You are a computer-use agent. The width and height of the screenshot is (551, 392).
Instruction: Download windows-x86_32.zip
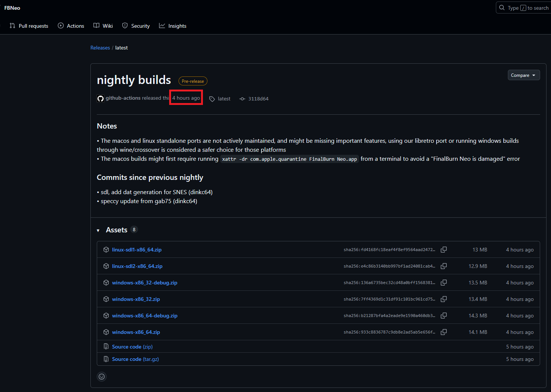pos(136,299)
